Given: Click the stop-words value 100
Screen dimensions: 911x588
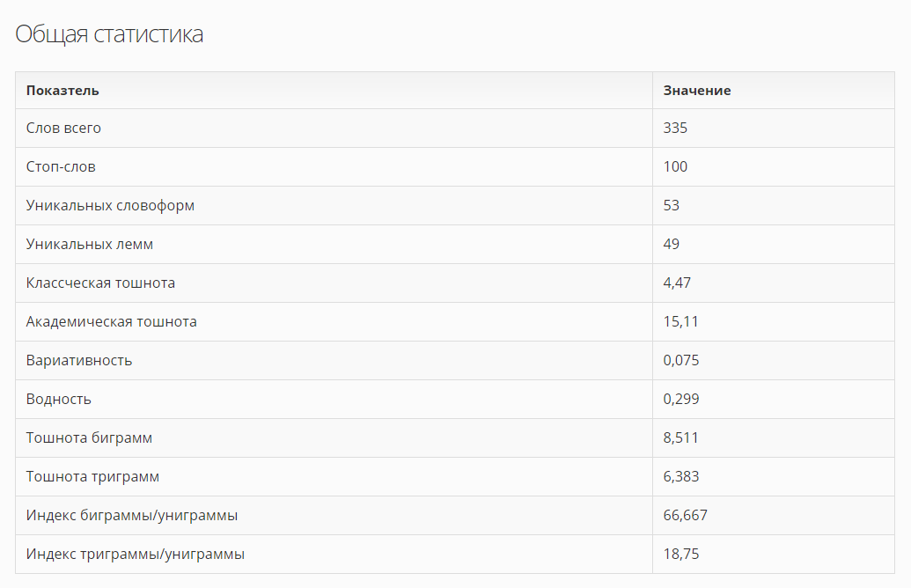Looking at the screenshot, I should 675,167.
